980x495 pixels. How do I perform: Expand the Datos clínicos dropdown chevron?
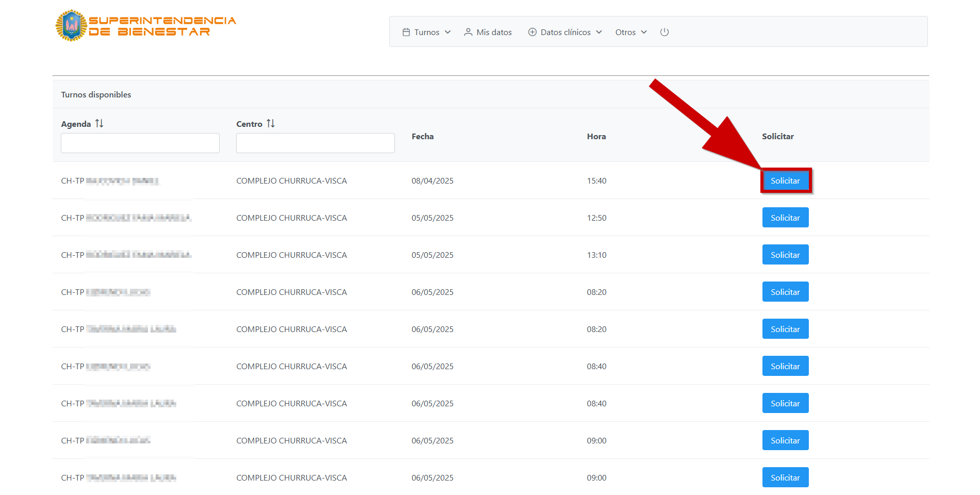tap(599, 32)
